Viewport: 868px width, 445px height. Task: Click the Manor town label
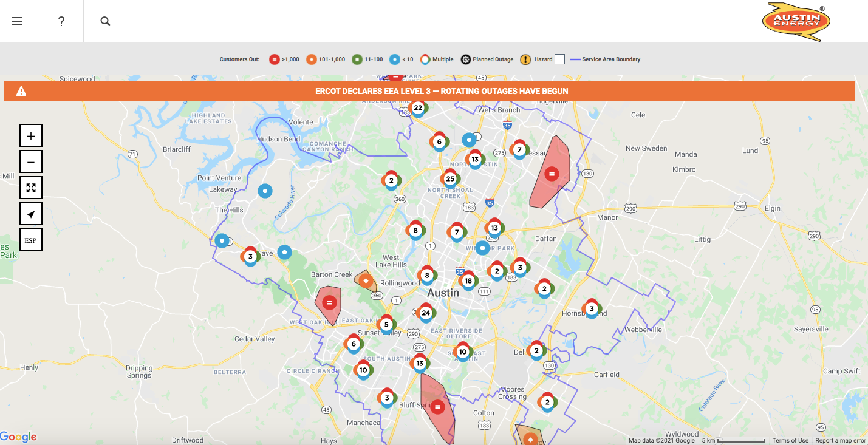pyautogui.click(x=607, y=217)
